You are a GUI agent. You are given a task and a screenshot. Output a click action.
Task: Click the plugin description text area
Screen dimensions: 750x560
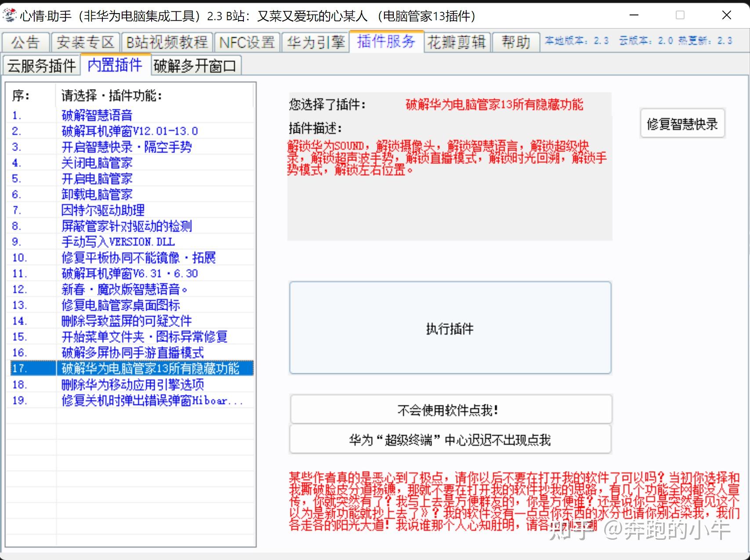[x=449, y=189]
